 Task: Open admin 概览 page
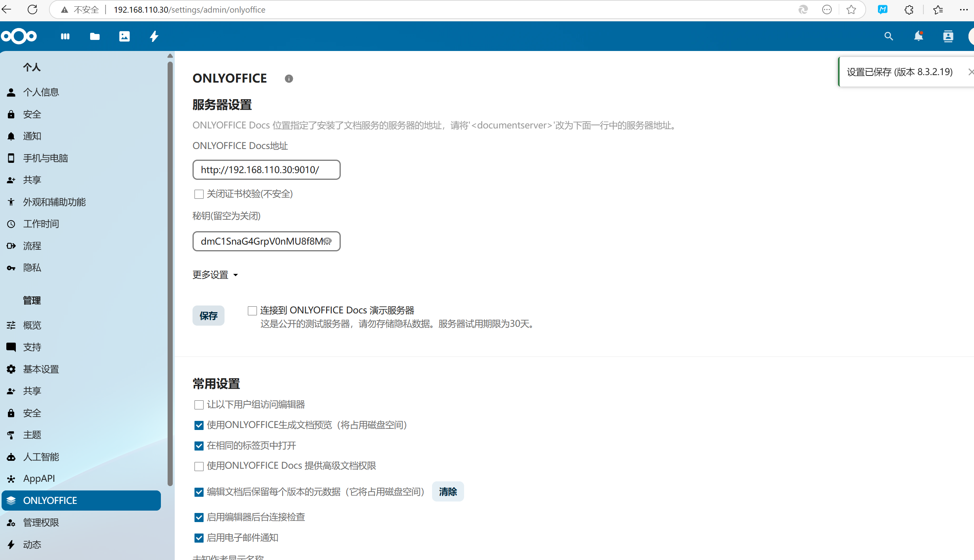coord(81,326)
